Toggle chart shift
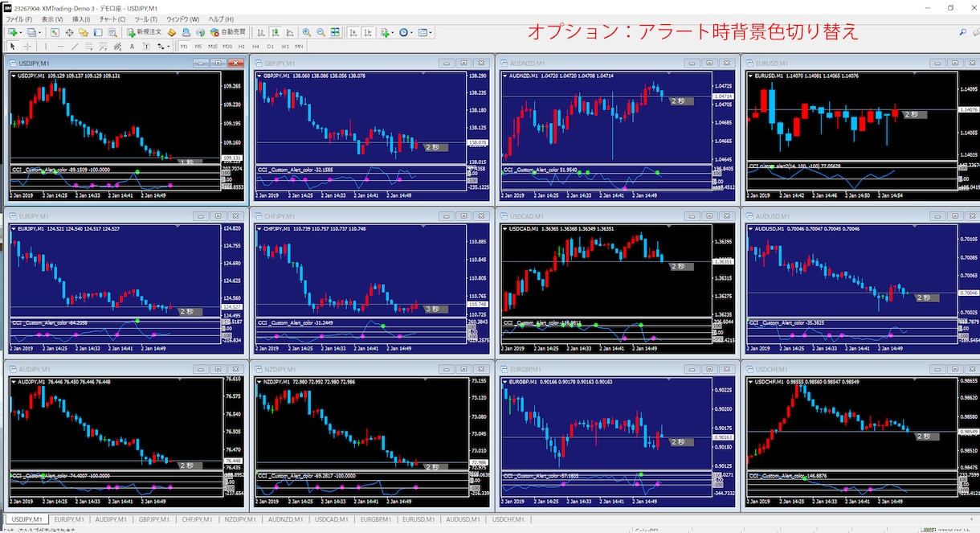Screen dimensions: 980x533 click(x=367, y=32)
